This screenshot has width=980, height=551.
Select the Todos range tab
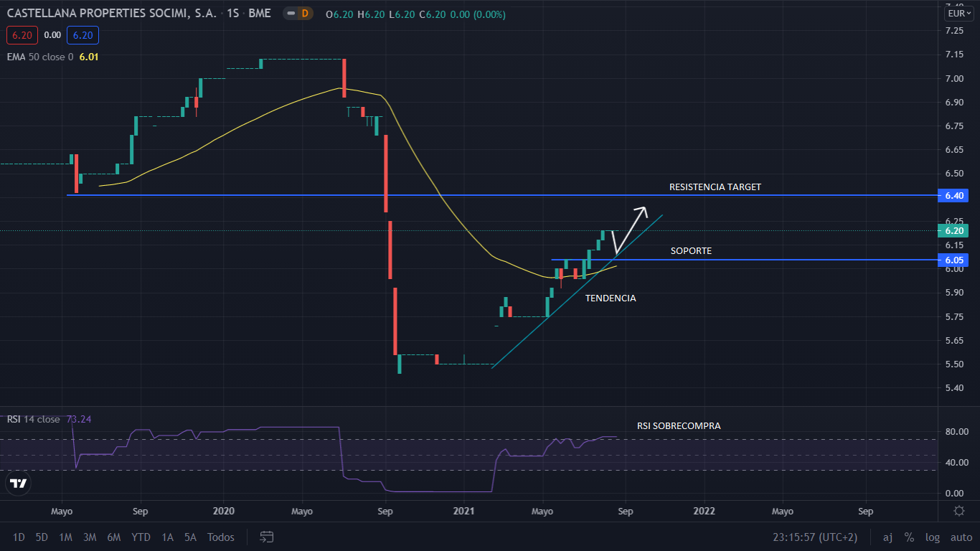(x=220, y=537)
